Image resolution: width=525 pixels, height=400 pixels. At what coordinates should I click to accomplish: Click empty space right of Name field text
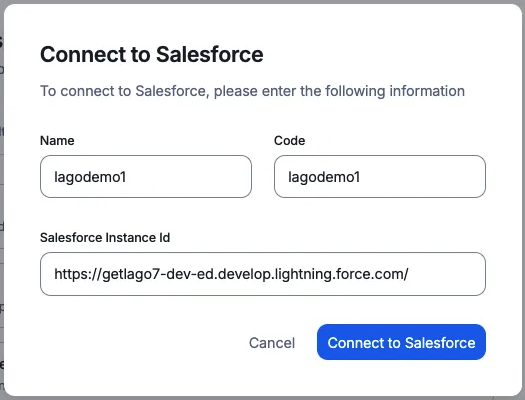(x=188, y=177)
